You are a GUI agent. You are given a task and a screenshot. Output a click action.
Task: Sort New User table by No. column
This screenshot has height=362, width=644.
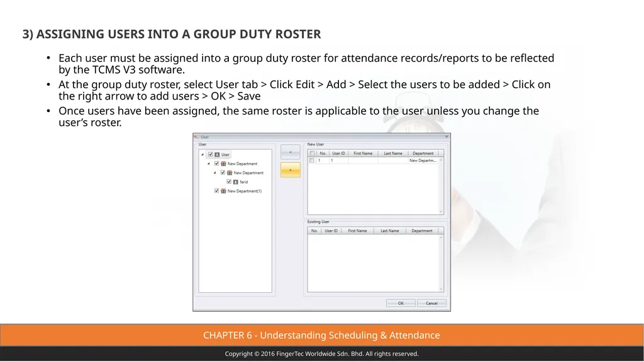tap(323, 154)
